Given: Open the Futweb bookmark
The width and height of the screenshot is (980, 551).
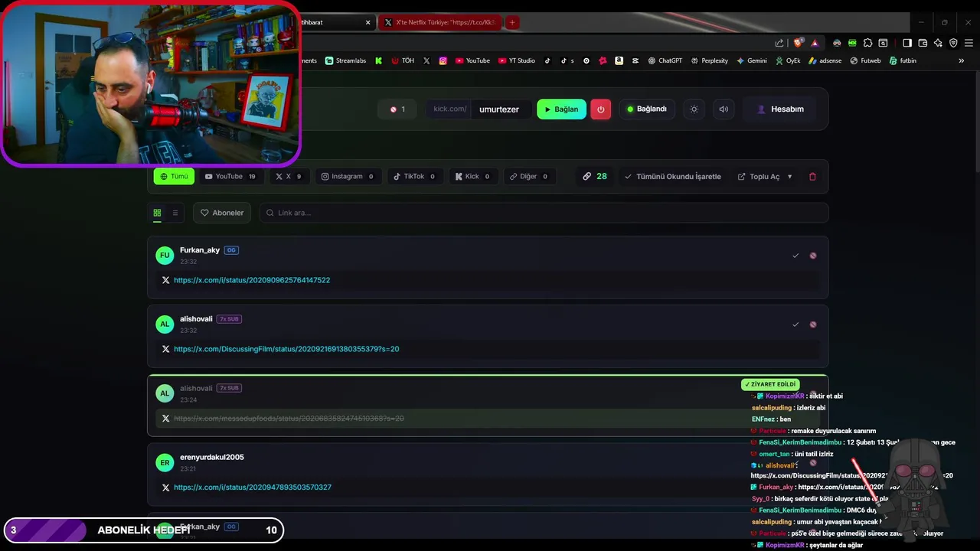Looking at the screenshot, I should coord(865,60).
